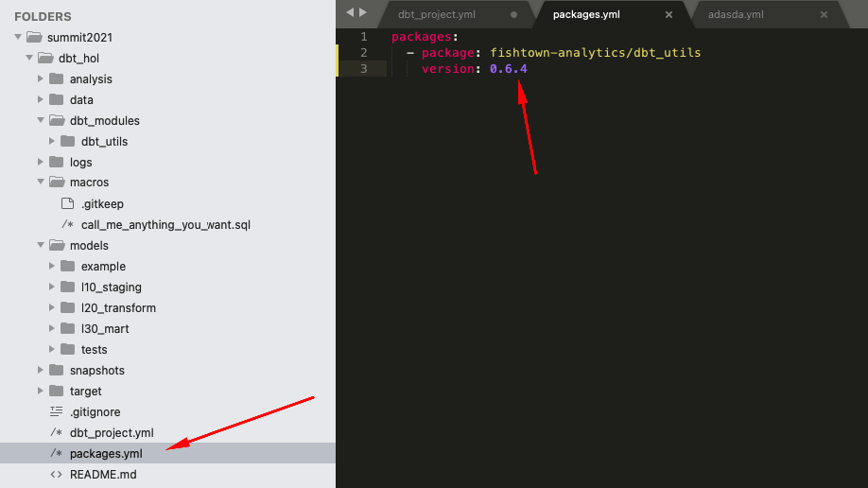Click the fishtown-analytics/dbt_utils package name

pyautogui.click(x=595, y=53)
